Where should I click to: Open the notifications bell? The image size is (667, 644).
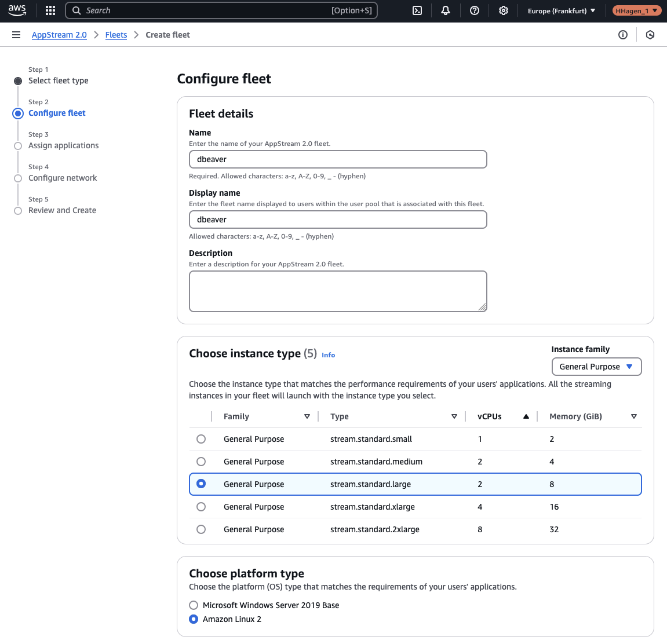pos(446,10)
